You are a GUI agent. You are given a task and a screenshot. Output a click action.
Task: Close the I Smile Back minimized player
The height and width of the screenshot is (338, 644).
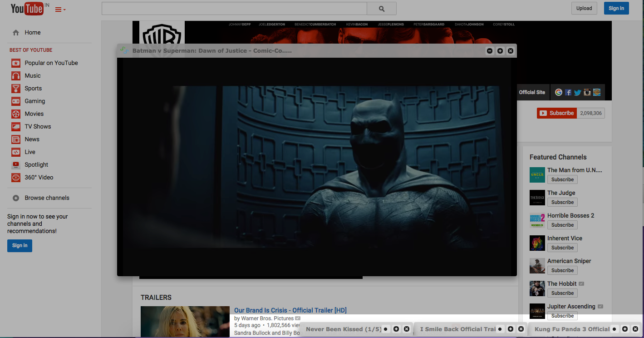(521, 329)
